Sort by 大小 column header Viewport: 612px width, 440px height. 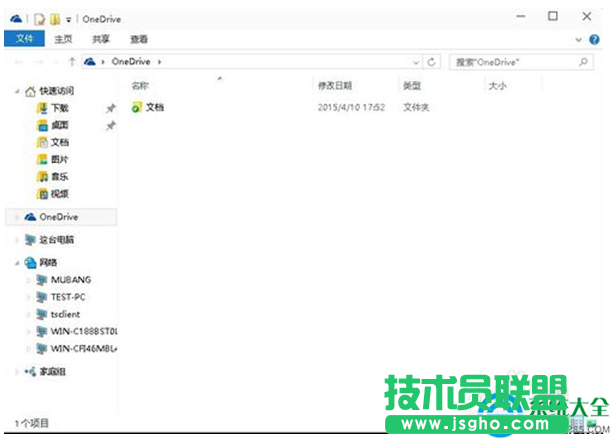(x=497, y=86)
